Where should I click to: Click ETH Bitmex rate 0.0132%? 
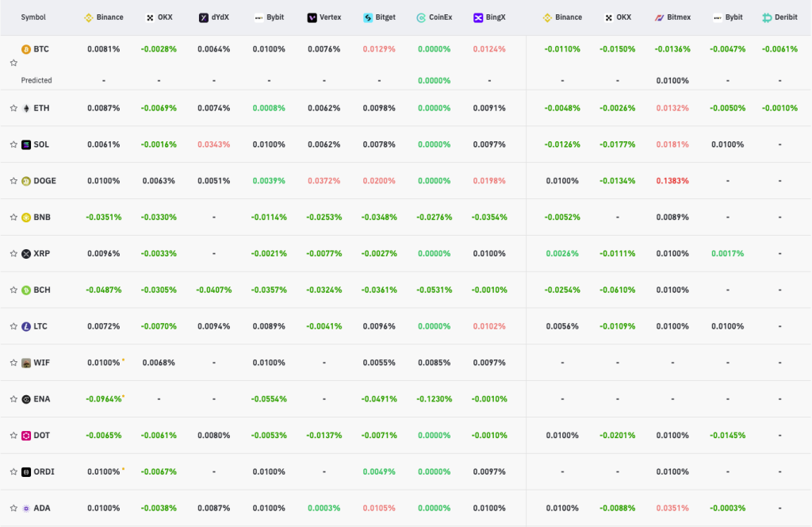[672, 108]
